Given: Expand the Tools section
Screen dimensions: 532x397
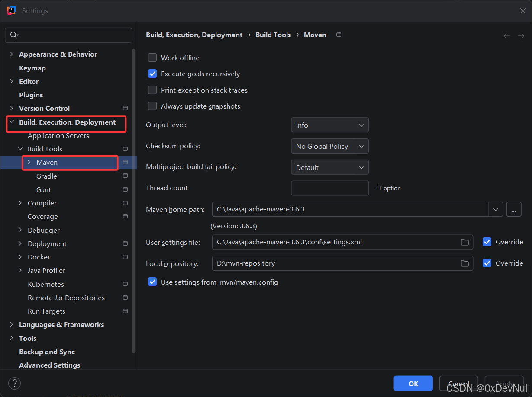Looking at the screenshot, I should coord(12,338).
